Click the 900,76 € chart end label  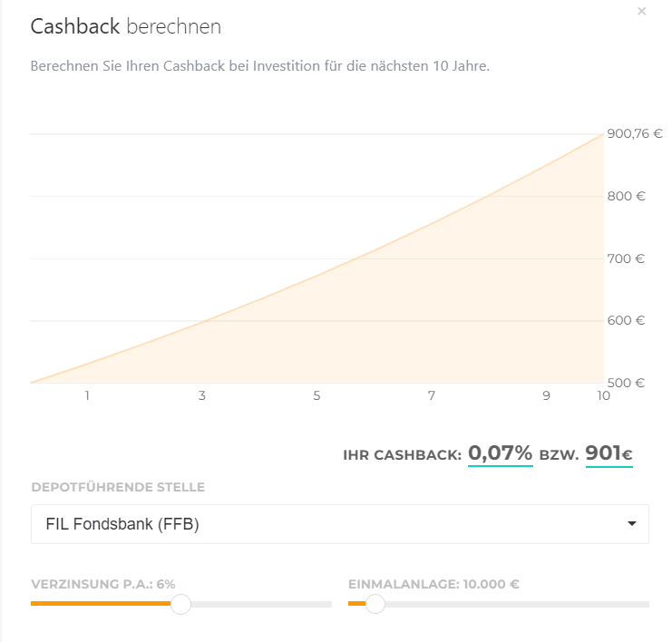(x=635, y=134)
